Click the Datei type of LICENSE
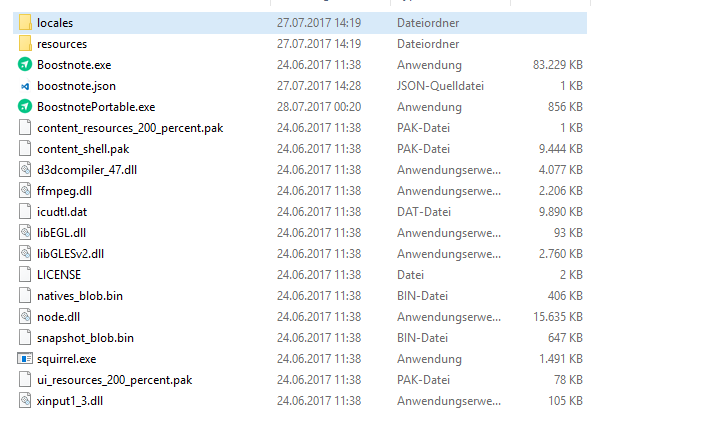 point(411,275)
